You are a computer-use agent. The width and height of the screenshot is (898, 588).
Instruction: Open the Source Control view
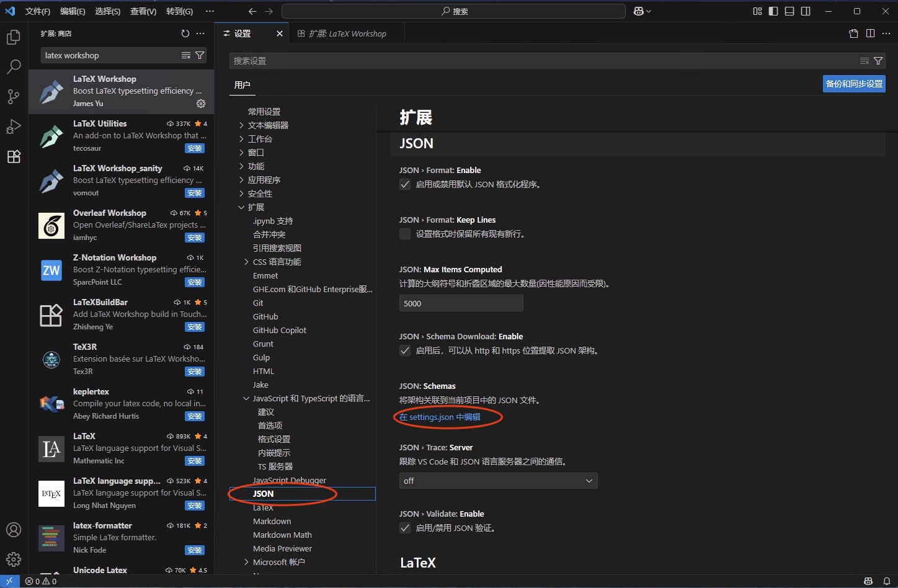tap(14, 97)
